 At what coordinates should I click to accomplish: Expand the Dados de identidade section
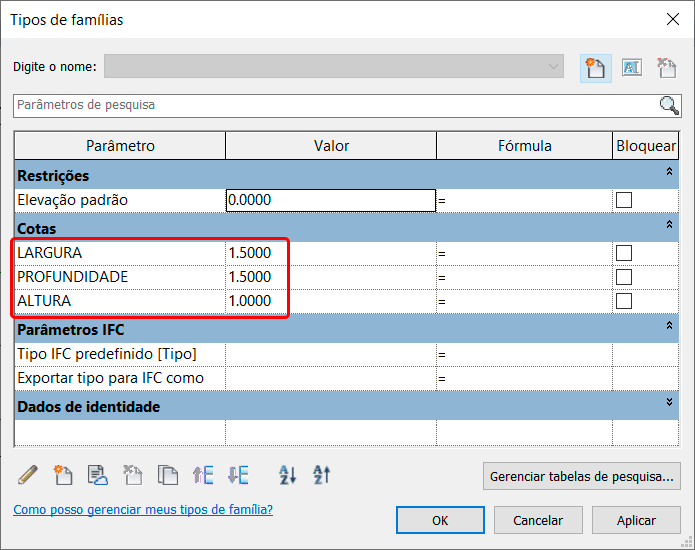click(669, 402)
